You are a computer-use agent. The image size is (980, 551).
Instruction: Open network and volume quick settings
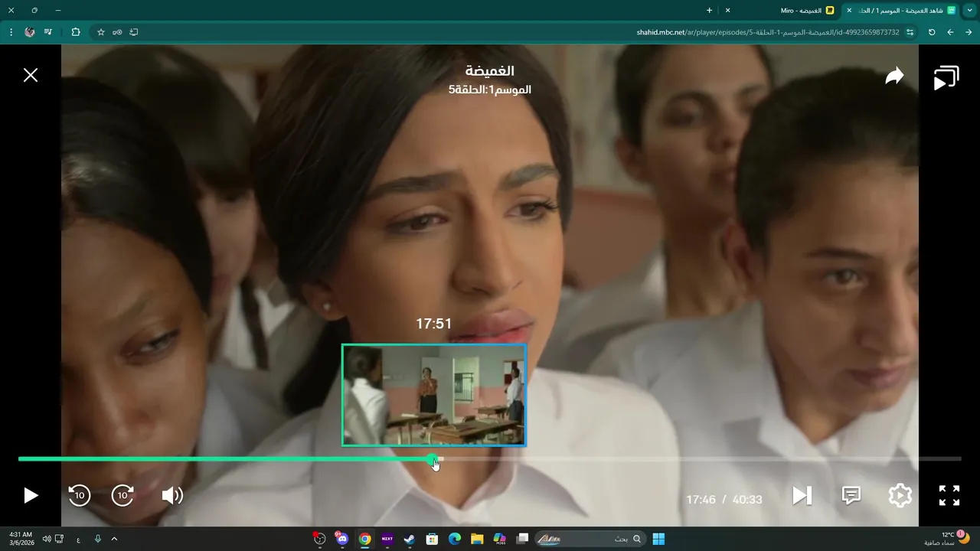(x=53, y=539)
